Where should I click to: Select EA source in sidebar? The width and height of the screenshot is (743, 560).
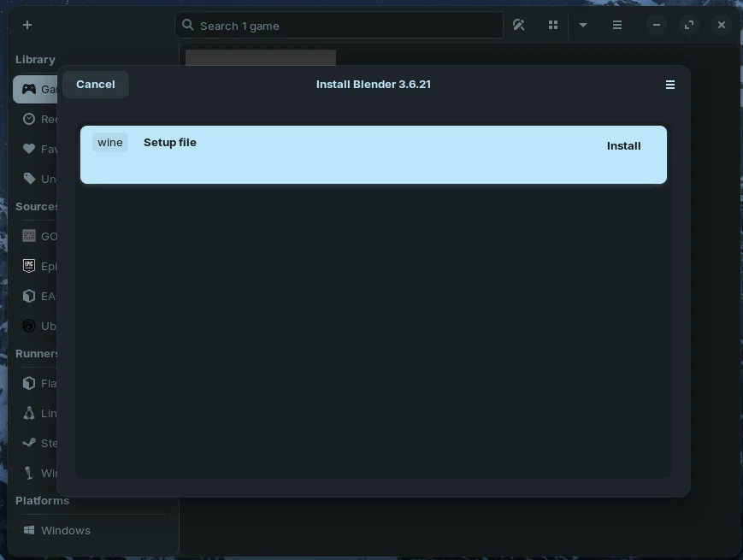[x=36, y=296]
